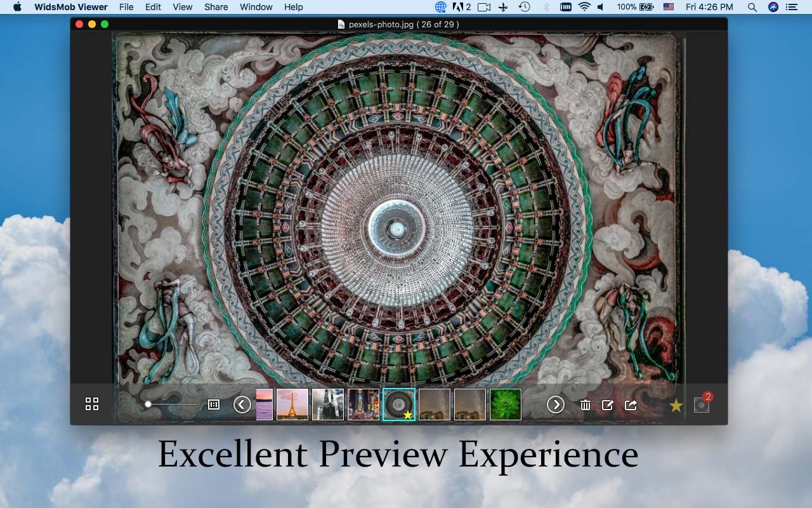
Task: Delete the current photo with trash icon
Action: [586, 405]
